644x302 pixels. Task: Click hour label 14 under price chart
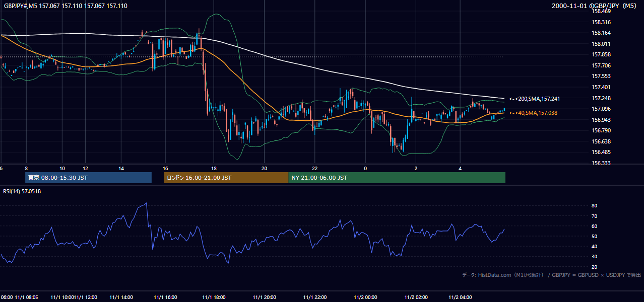pos(121,168)
